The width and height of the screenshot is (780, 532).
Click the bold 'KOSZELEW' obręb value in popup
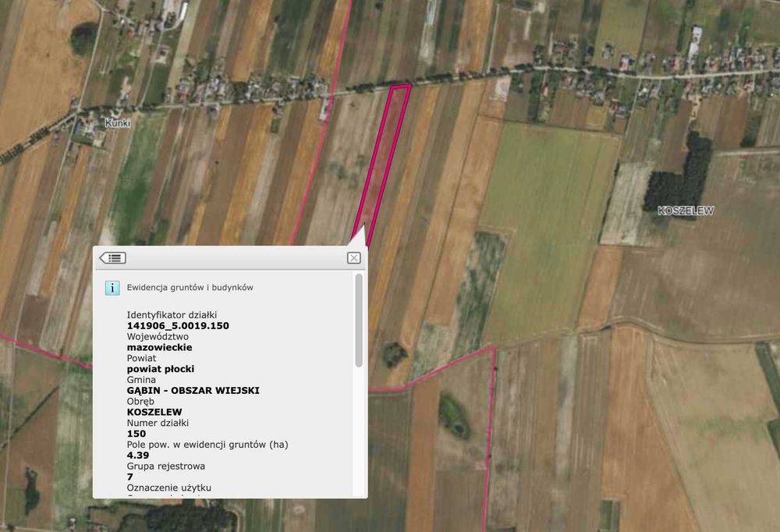point(154,412)
